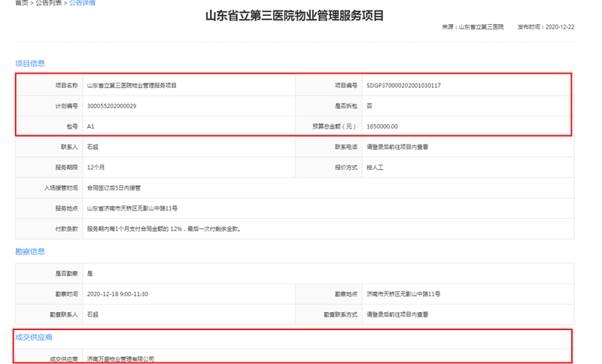
Task: Click the project number SDGP370000202001030117
Action: [403, 86]
